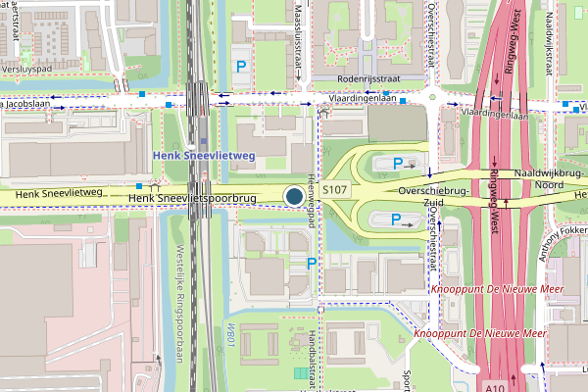Click the parking icon below the Overschiebrug-Zuid label

[396, 220]
